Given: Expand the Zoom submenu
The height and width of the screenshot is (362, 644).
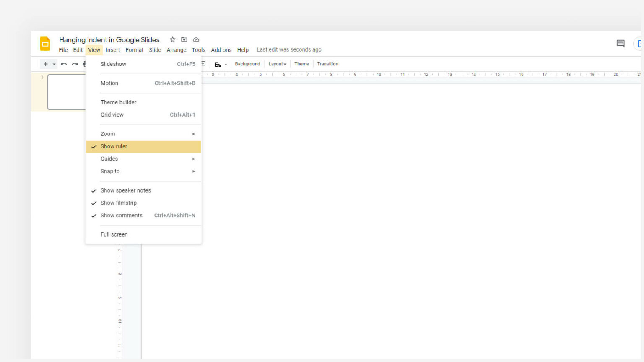Looking at the screenshot, I should click(x=143, y=134).
